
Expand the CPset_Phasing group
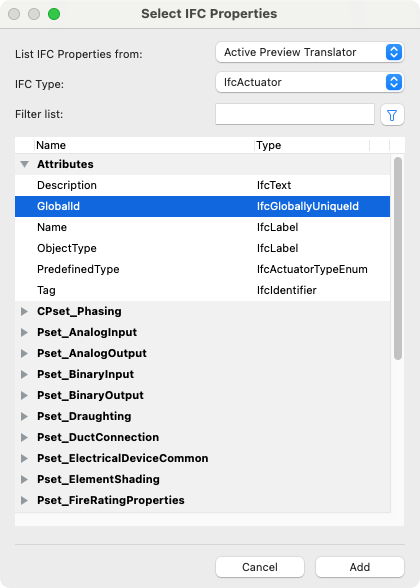[24, 311]
